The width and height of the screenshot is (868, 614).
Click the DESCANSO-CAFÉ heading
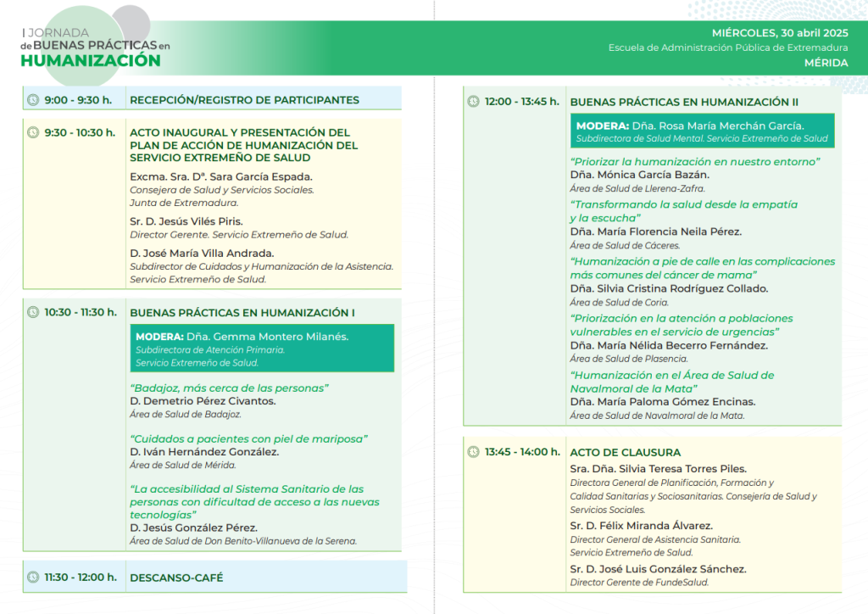[x=176, y=578]
